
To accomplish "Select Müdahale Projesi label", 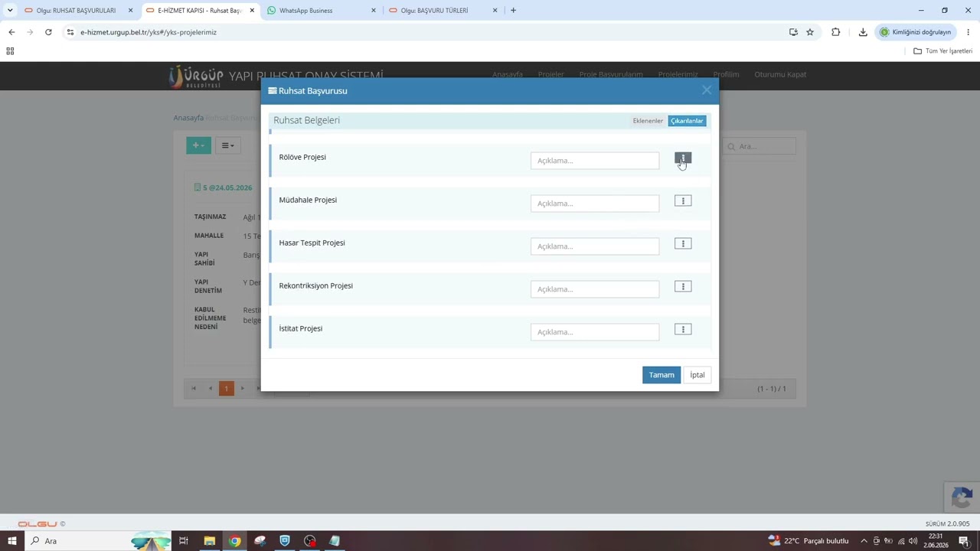I will (x=308, y=200).
